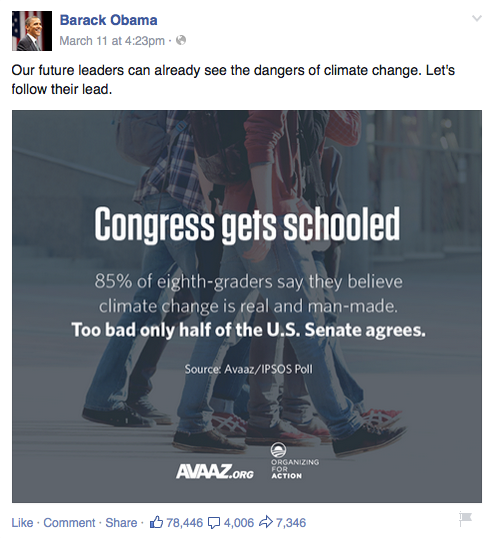Click the Source: Avaaz/IPSOS Poll text
This screenshot has width=493, height=538.
coord(248,370)
